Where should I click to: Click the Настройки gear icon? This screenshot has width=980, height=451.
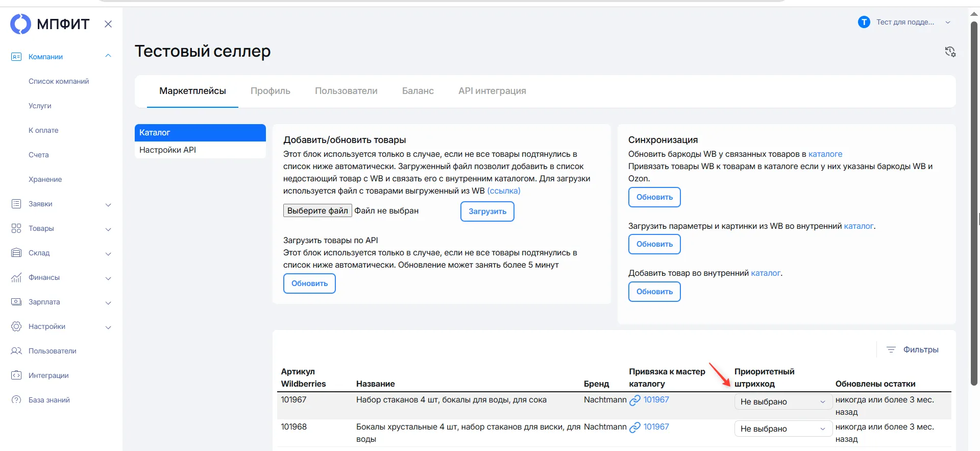(16, 326)
